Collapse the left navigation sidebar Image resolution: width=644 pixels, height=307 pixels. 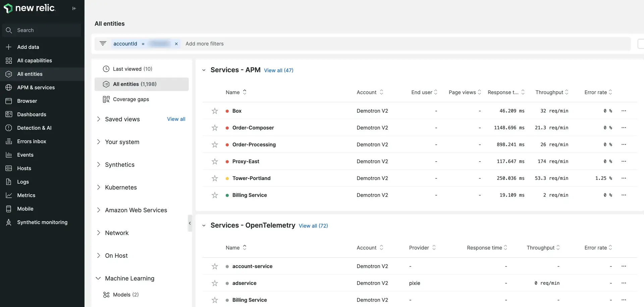tap(74, 8)
